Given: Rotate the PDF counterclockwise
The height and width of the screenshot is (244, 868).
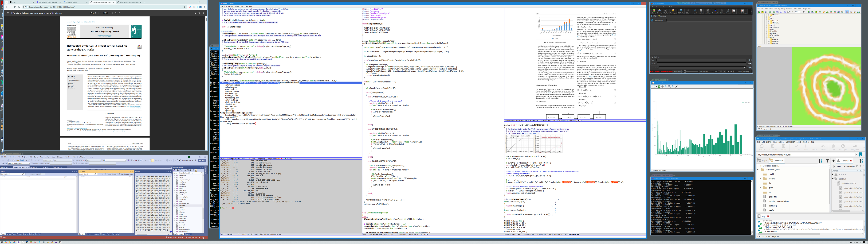Looking at the screenshot, I should coord(119,13).
